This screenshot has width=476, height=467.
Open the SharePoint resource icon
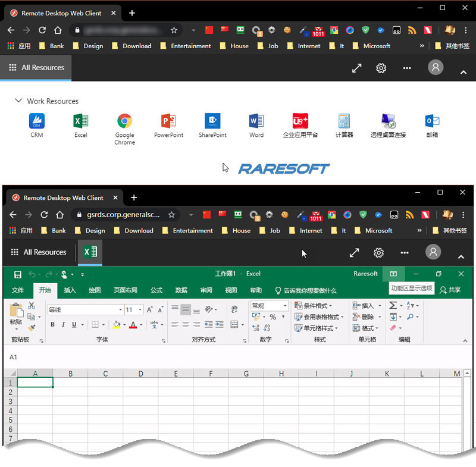[212, 121]
